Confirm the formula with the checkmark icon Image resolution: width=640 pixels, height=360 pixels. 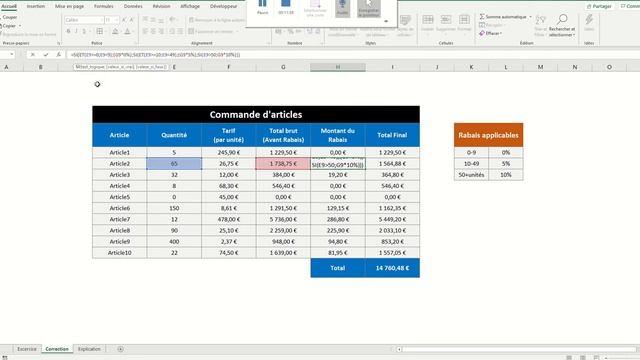point(46,55)
